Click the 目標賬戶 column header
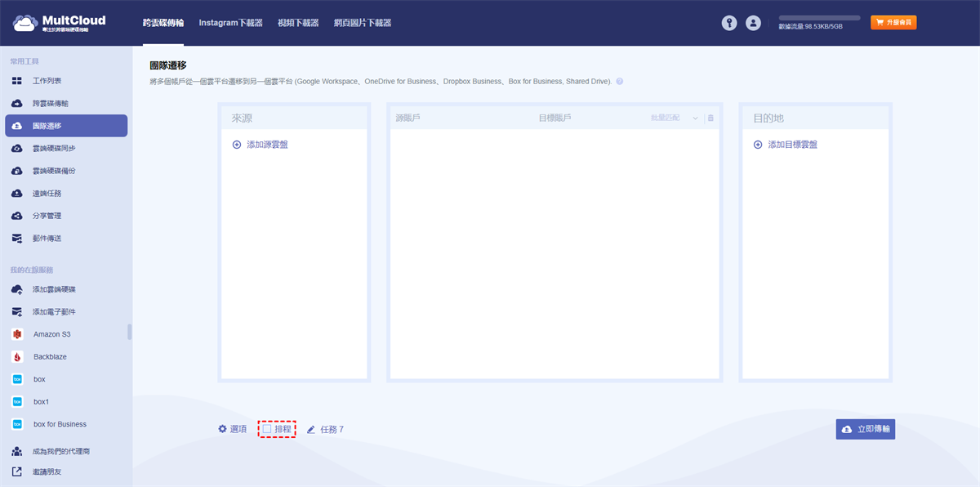980x487 pixels. click(x=555, y=118)
